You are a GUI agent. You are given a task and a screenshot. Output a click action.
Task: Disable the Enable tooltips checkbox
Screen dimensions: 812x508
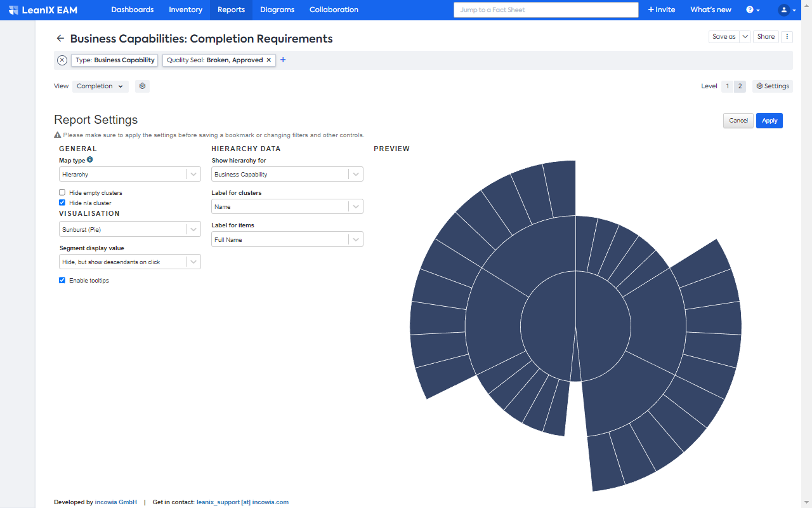click(x=62, y=280)
